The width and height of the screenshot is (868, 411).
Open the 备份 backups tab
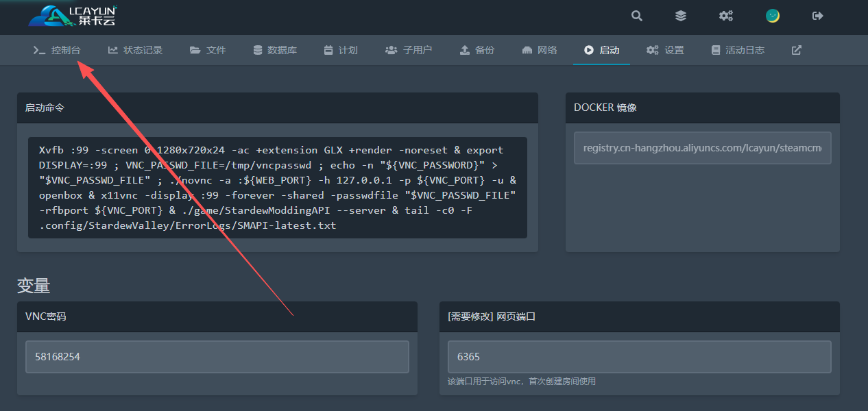pos(477,50)
